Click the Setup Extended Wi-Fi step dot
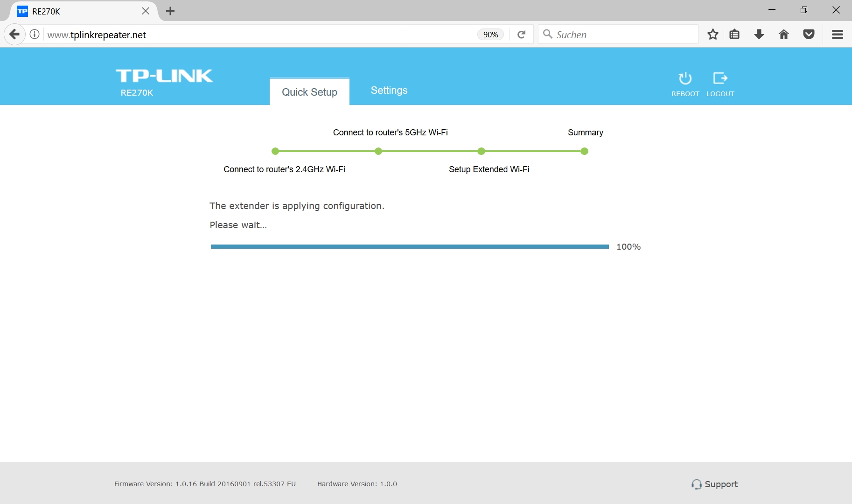This screenshot has height=504, width=852. point(482,151)
